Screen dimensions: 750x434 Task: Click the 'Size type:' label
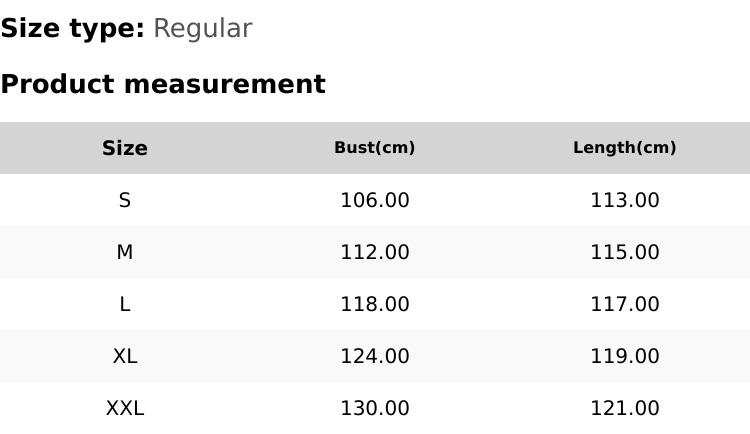tap(72, 29)
